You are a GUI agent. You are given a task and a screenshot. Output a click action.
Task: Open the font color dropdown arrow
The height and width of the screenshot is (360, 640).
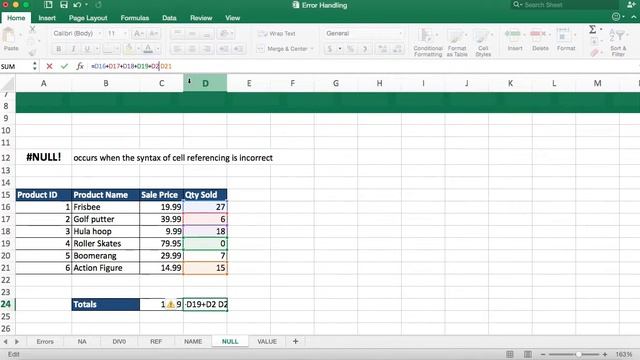tap(158, 49)
